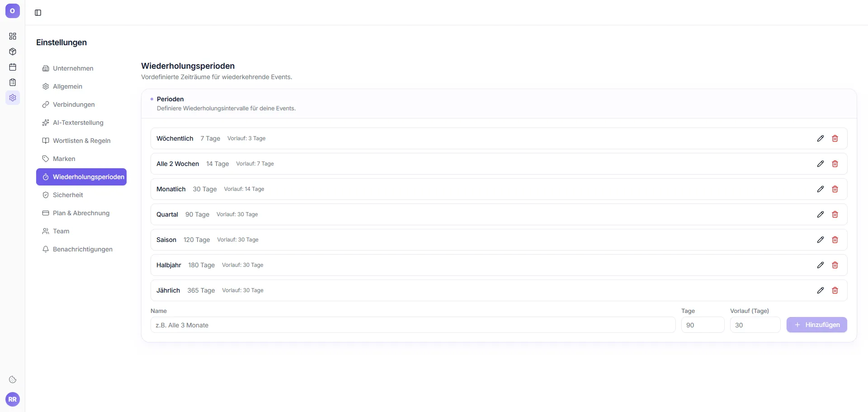Edit the Quartal period
The height and width of the screenshot is (412, 868).
(821, 214)
